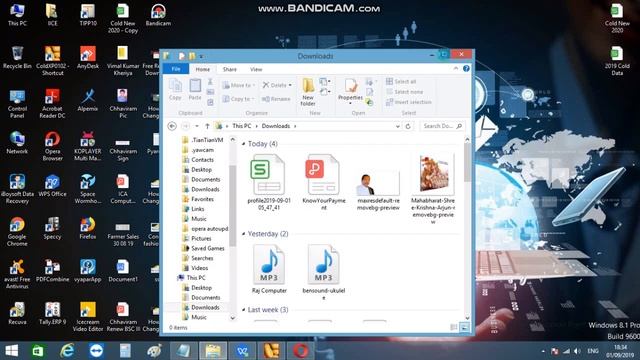Open TeamViewer from taskbar
The image size is (640, 360).
pos(96,351)
